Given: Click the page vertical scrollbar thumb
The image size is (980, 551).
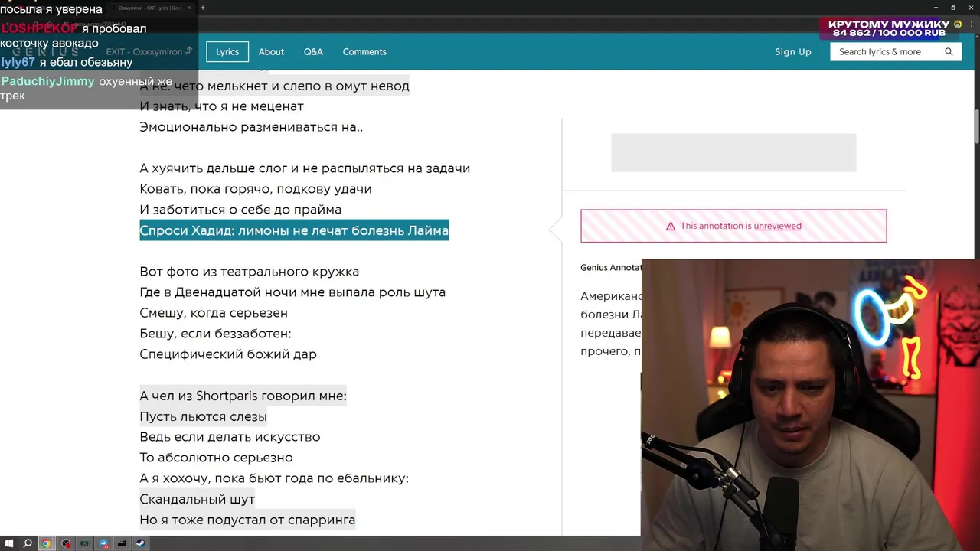Looking at the screenshot, I should 976,126.
